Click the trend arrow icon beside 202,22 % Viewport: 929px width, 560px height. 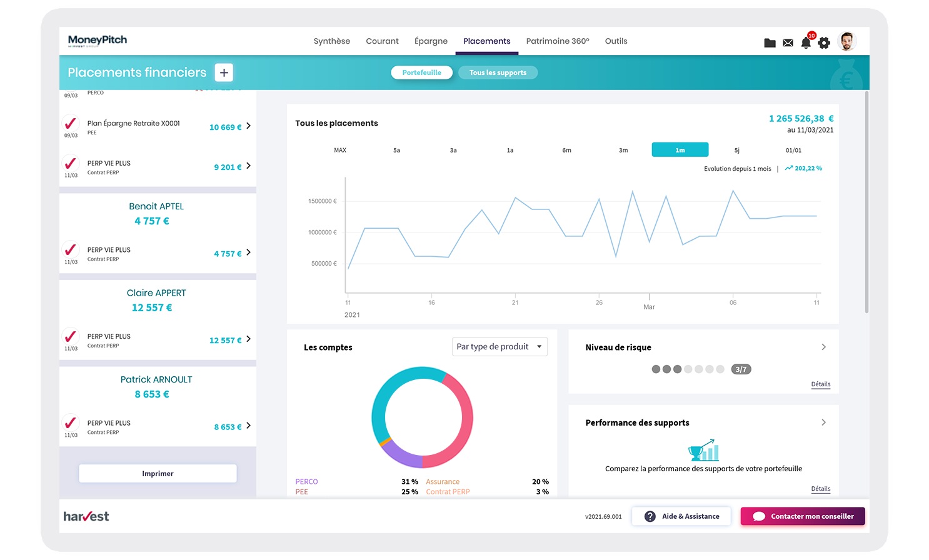[789, 168]
